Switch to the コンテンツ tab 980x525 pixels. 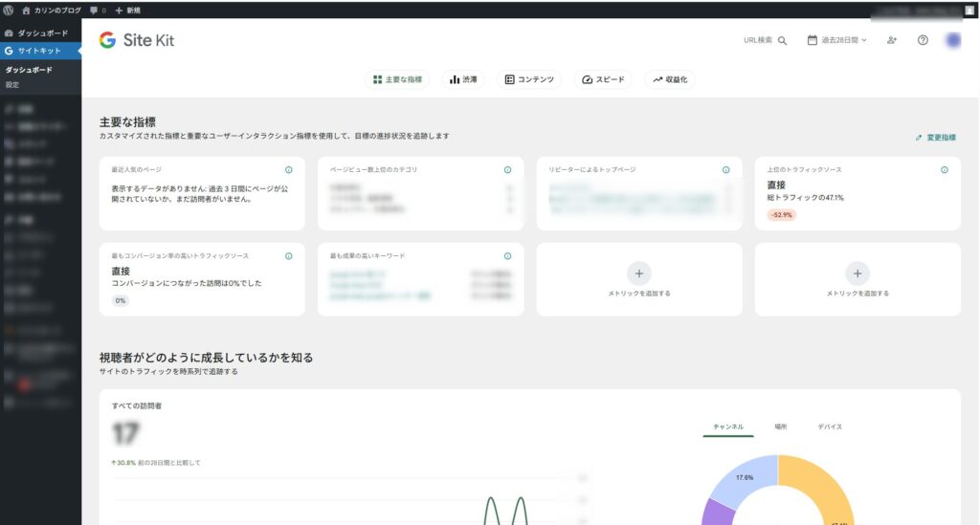[529, 79]
